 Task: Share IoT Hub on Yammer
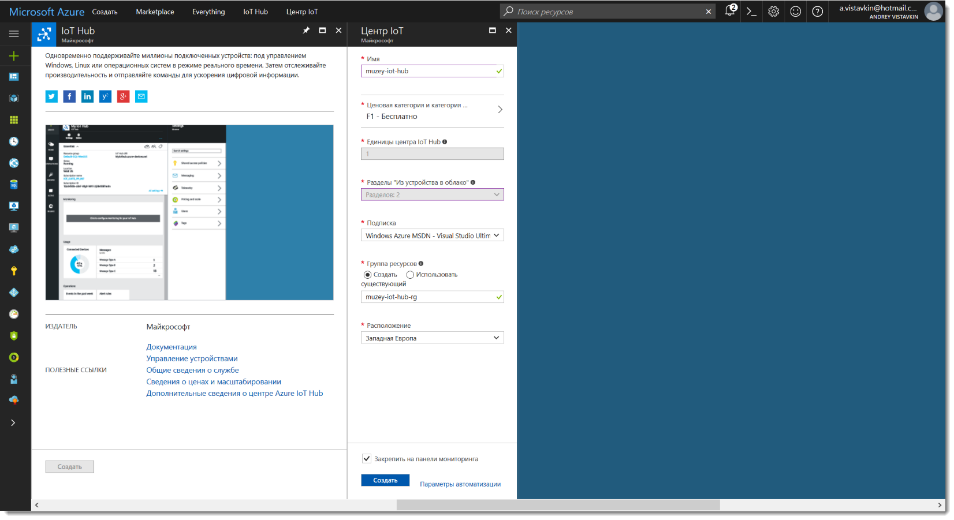pyautogui.click(x=105, y=97)
